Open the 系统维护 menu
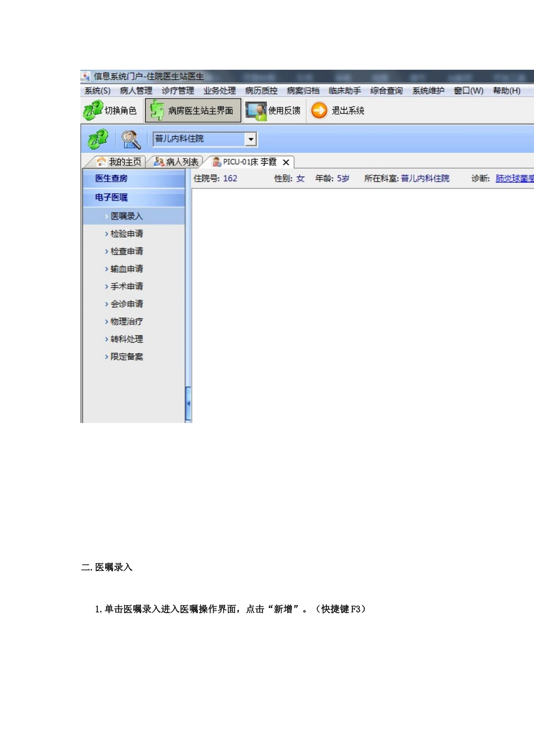 click(x=428, y=91)
